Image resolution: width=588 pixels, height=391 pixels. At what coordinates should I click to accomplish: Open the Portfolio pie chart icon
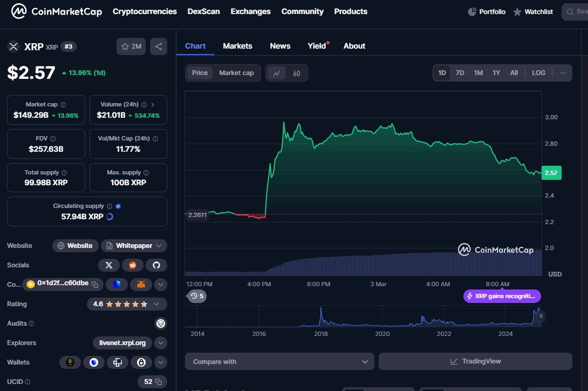pos(472,12)
